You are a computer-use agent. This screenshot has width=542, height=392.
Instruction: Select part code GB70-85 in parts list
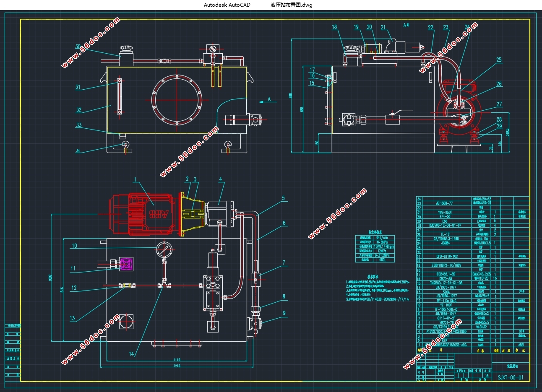(445, 278)
